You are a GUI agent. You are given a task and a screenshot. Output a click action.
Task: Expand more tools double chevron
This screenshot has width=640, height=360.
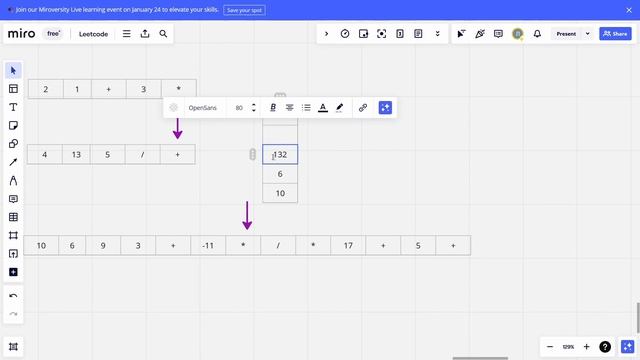[438, 34]
